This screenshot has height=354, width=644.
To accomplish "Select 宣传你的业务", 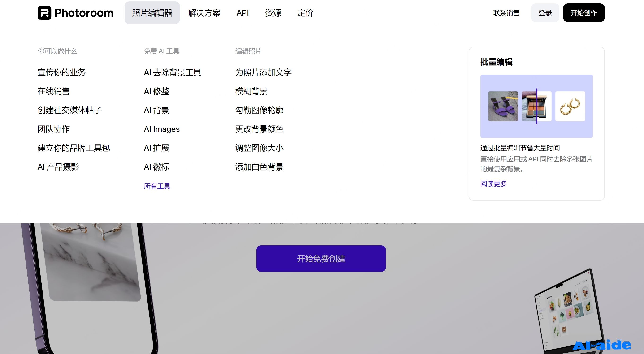I will coord(61,73).
